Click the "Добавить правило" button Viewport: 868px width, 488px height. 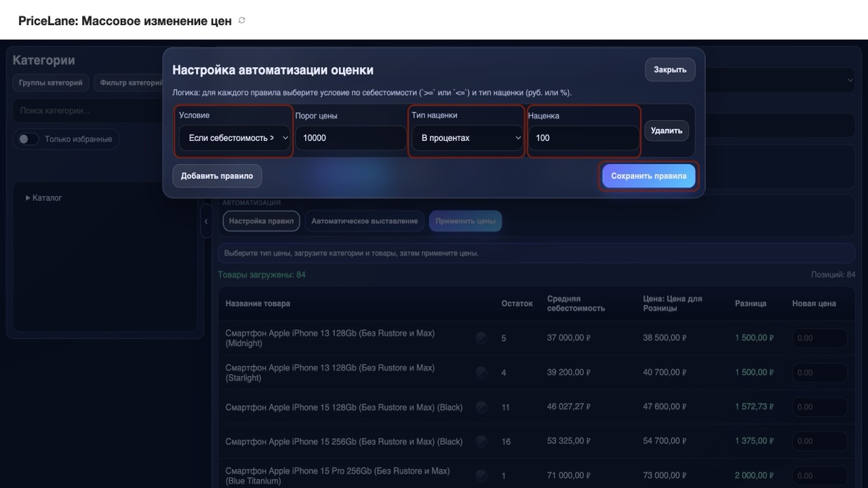[217, 176]
